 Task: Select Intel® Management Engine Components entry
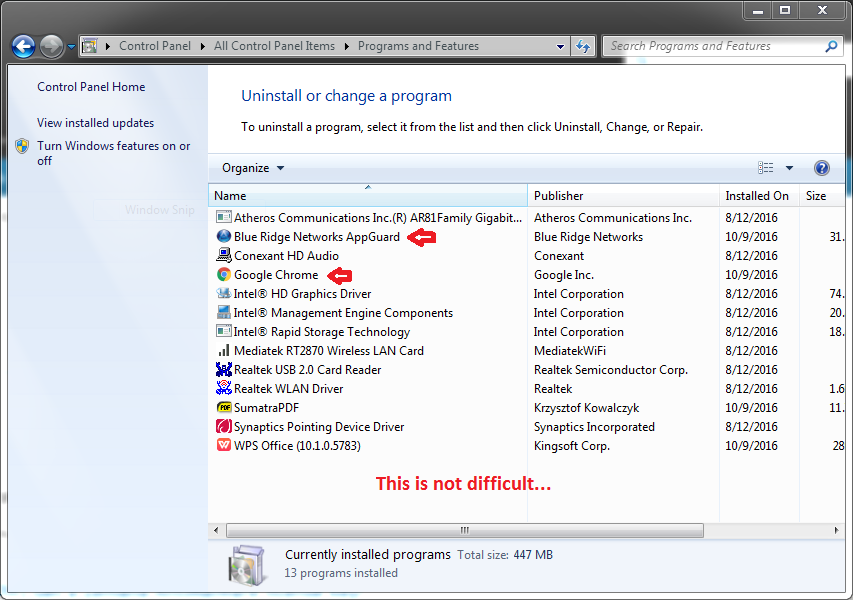click(x=343, y=313)
